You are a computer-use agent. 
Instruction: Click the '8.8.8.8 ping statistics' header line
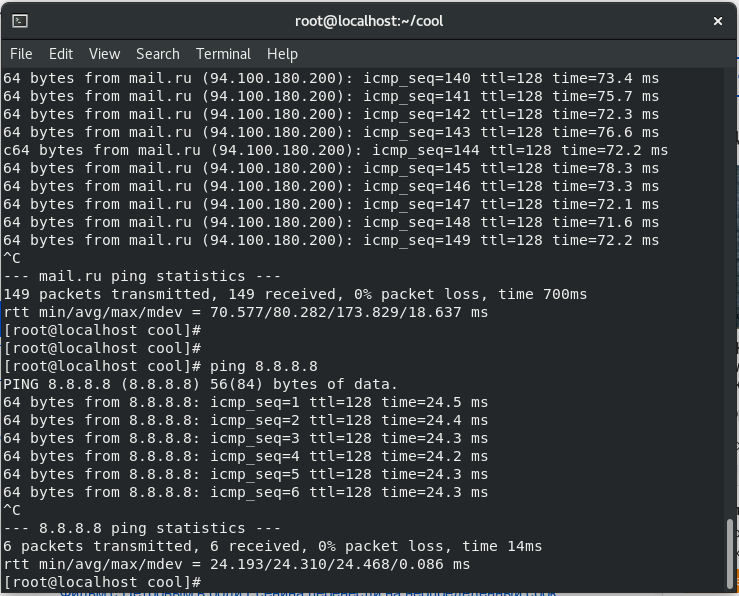[142, 528]
